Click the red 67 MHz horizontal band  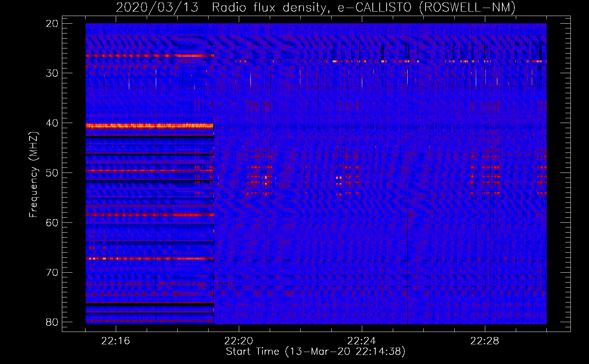(x=150, y=258)
